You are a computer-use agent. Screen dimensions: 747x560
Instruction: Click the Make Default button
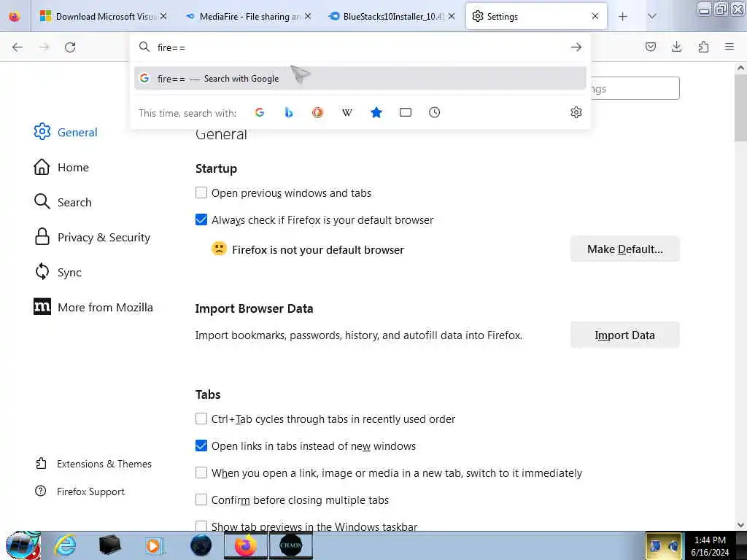(x=624, y=249)
